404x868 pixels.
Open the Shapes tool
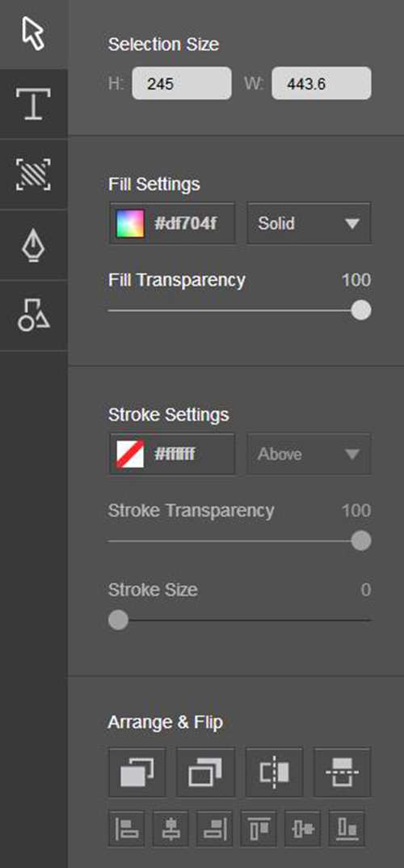[33, 315]
